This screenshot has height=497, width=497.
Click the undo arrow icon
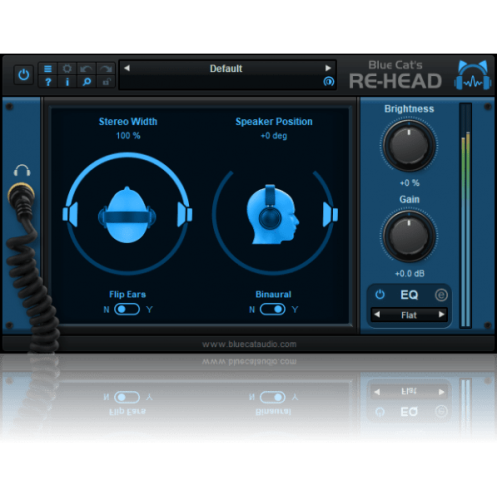tap(86, 69)
